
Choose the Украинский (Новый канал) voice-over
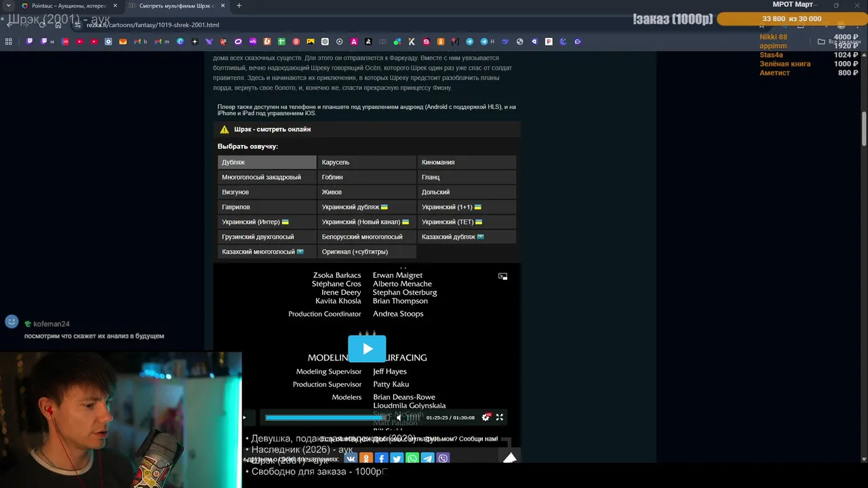coord(366,222)
